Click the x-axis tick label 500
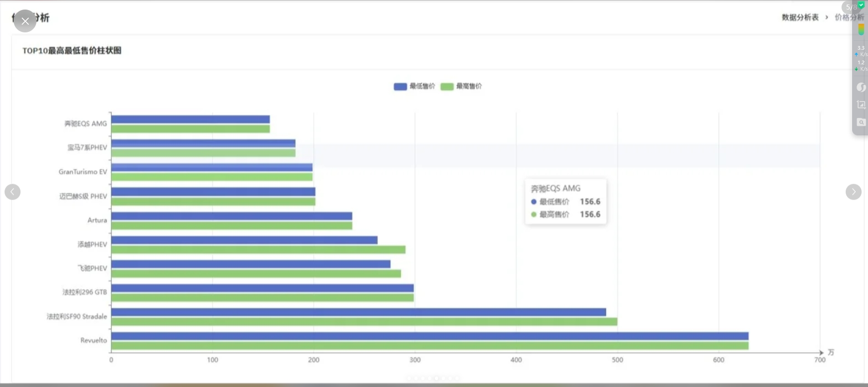The width and height of the screenshot is (868, 387). pos(617,360)
